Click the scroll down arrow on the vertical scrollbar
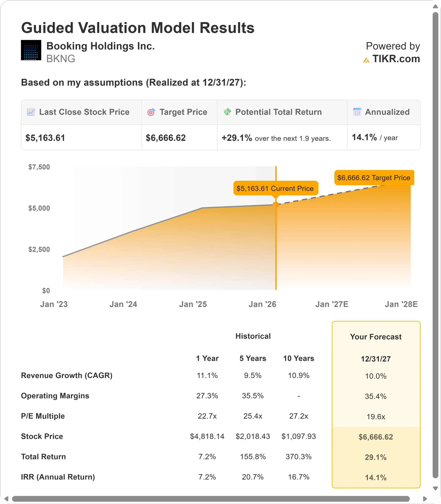Screen dimensions: 441x504 point(435,488)
